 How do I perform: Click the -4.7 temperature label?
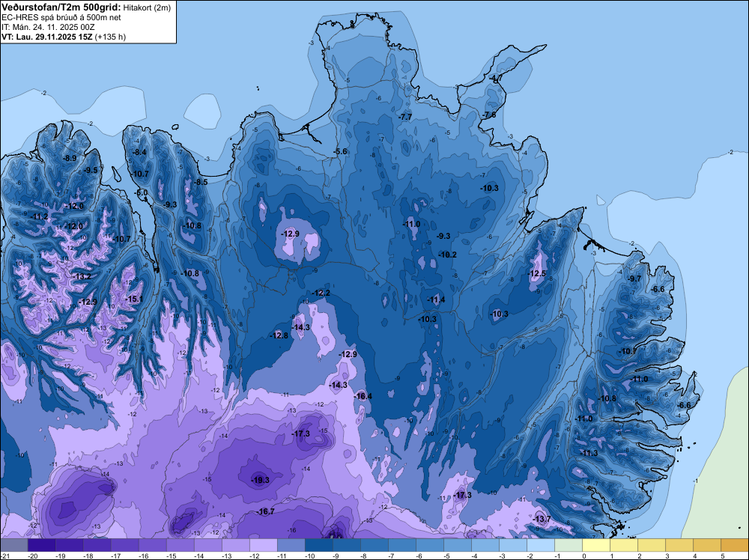click(x=495, y=78)
